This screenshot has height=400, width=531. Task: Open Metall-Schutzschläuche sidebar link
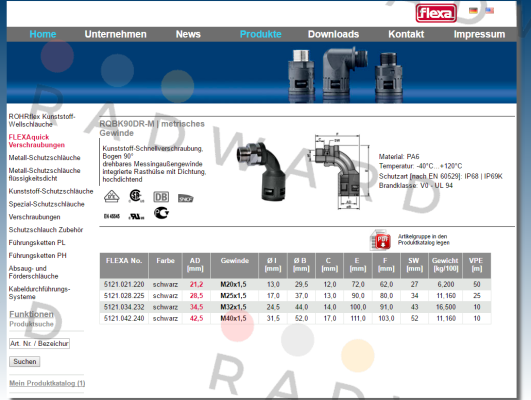(x=44, y=157)
